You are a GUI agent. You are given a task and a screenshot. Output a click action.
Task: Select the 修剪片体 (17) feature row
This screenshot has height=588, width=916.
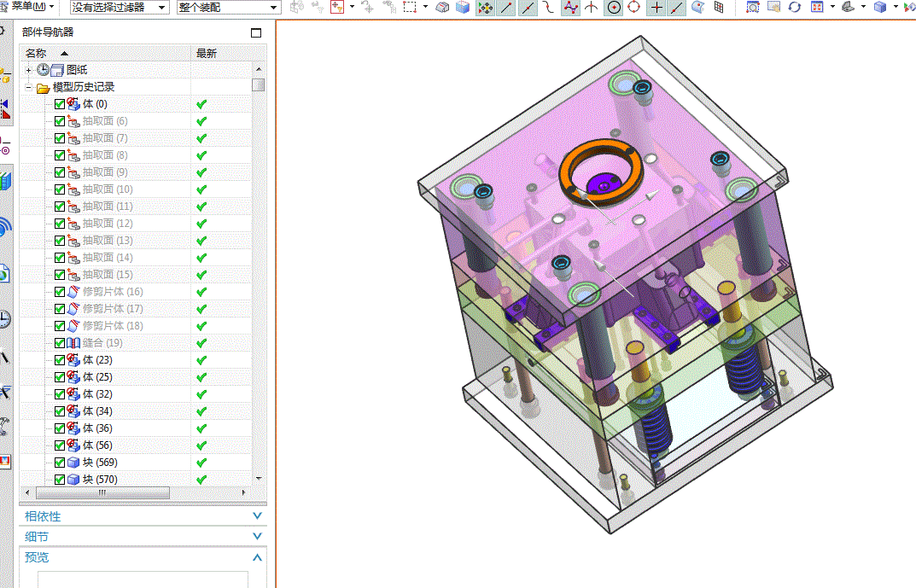(136, 309)
